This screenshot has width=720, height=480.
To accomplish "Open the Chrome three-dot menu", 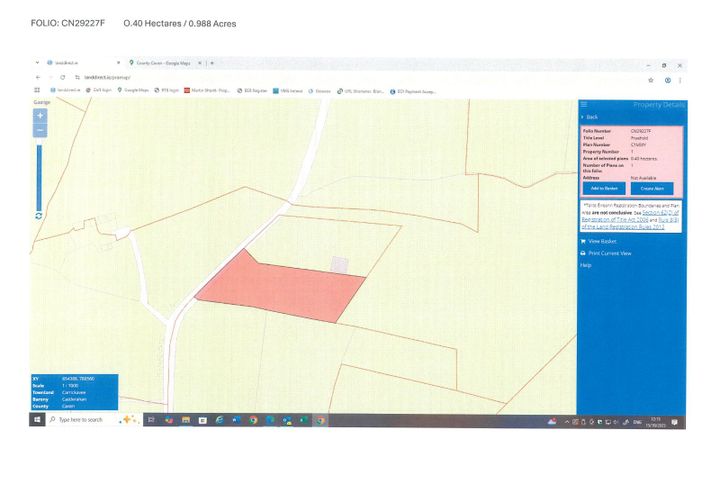I will [x=681, y=78].
